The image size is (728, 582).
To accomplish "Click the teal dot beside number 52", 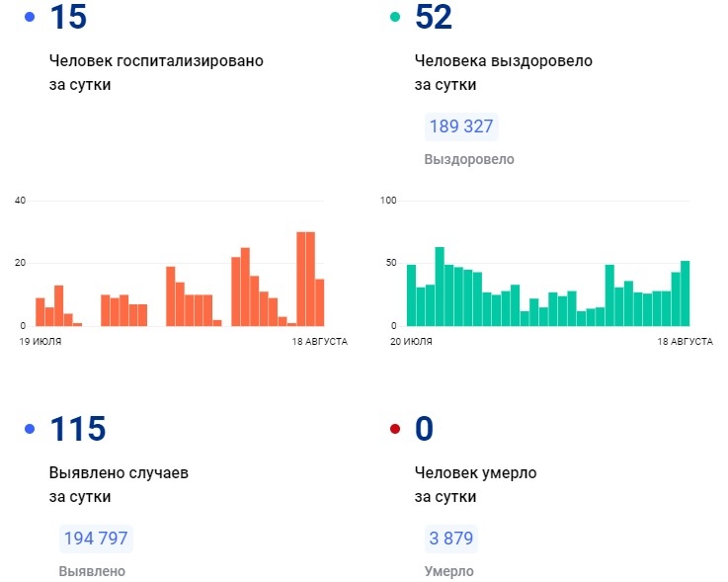I will pyautogui.click(x=395, y=18).
